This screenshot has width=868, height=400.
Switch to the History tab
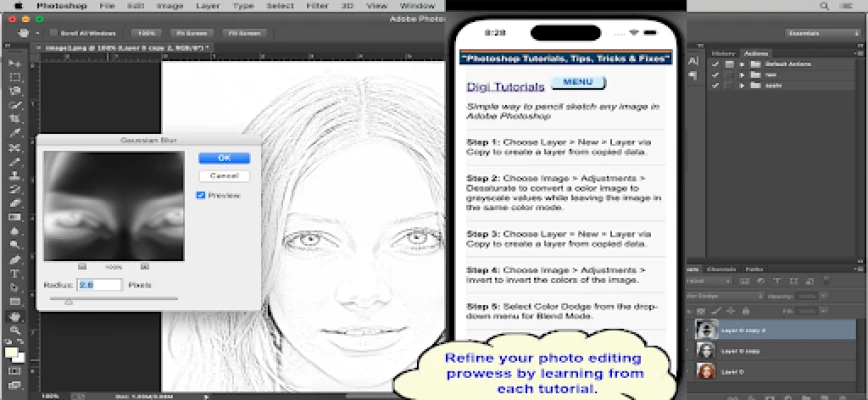tap(723, 53)
